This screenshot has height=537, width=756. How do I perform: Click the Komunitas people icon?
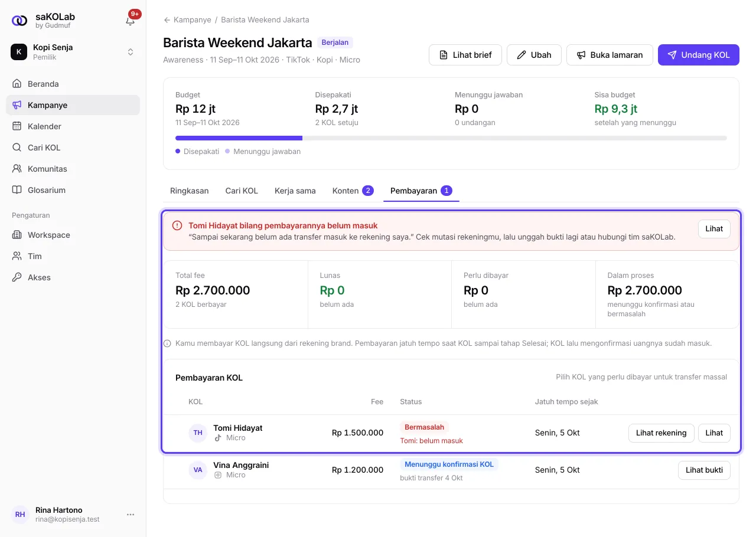point(17,169)
